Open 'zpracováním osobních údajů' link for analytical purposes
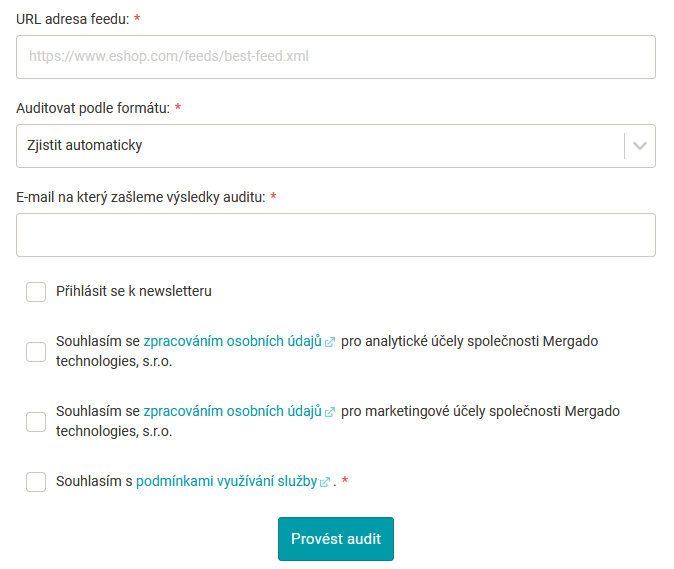Viewport: 674px width, 569px height. (x=232, y=341)
